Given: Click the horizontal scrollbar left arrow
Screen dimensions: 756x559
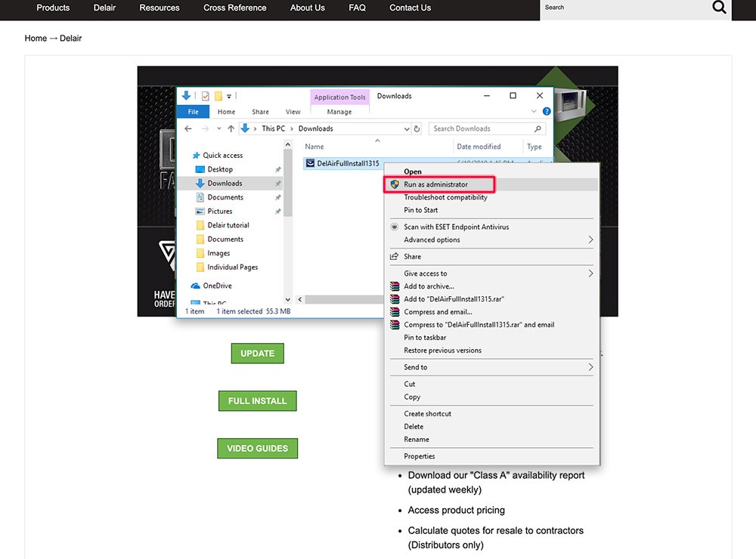Looking at the screenshot, I should click(300, 299).
